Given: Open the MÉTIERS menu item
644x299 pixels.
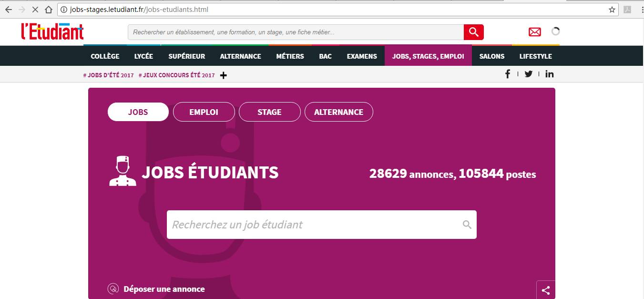Looking at the screenshot, I should [x=290, y=56].
